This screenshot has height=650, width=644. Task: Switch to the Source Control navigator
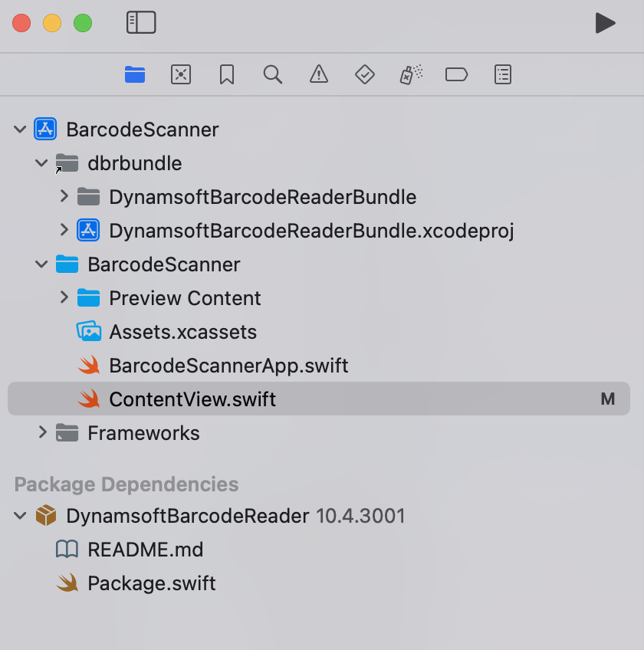[181, 74]
